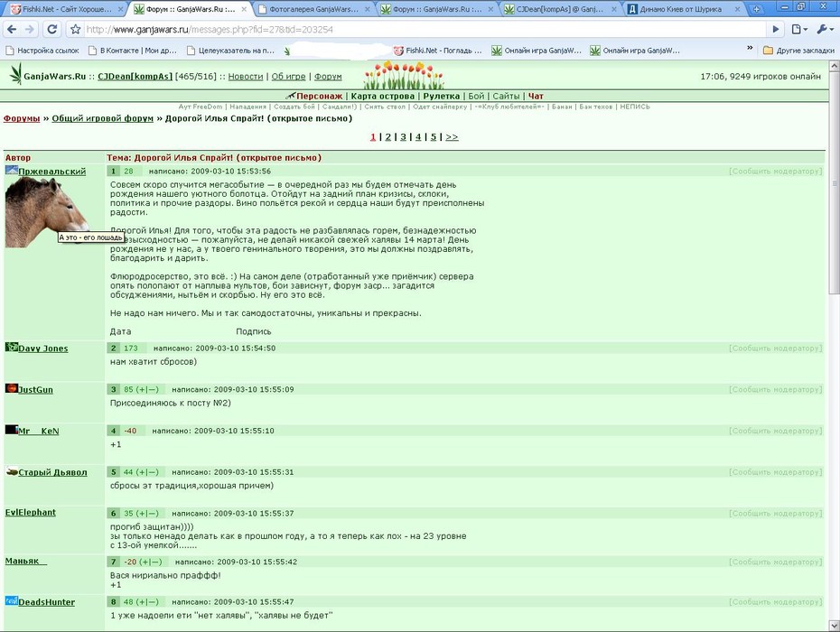Open the Целеуказатель bookmark
840x632 pixels.
[230, 51]
